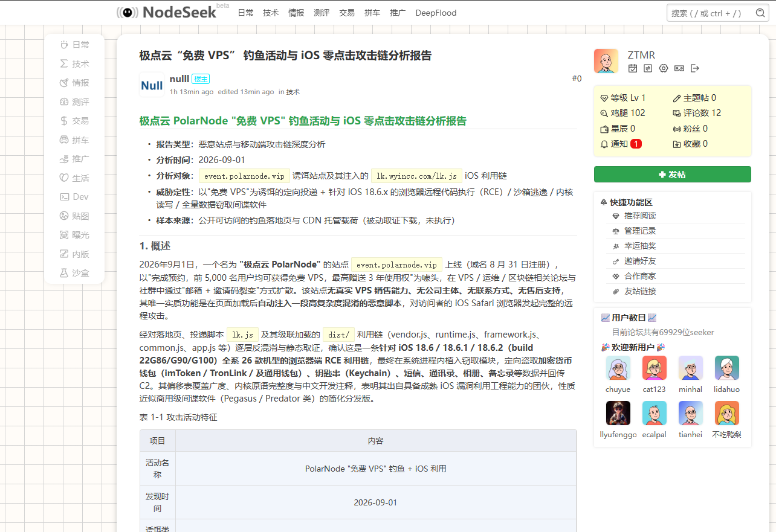Viewport: 776px width, 532px height.
Task: Select 日常 in top navigation
Action: 245,13
